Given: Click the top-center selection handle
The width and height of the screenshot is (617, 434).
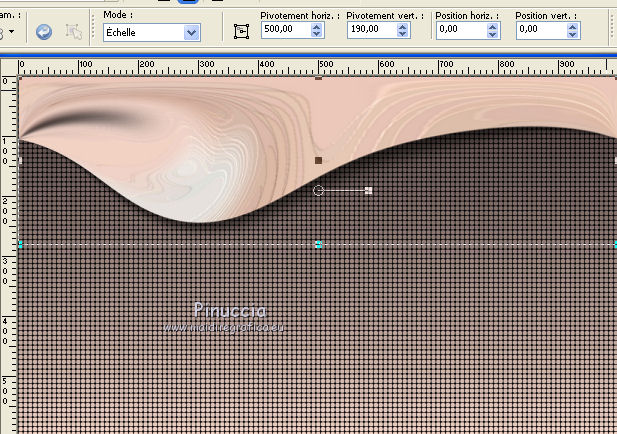Looking at the screenshot, I should [x=319, y=78].
